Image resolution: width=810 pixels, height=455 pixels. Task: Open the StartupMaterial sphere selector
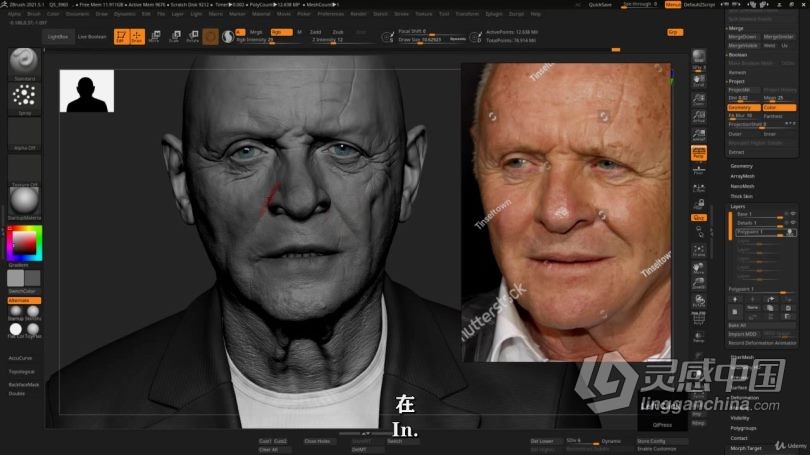(x=24, y=201)
